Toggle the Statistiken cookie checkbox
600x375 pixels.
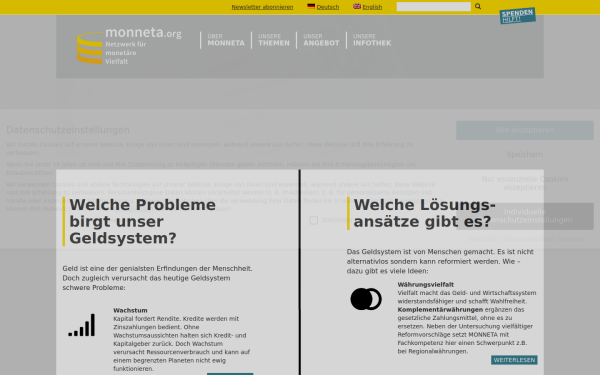[313, 220]
